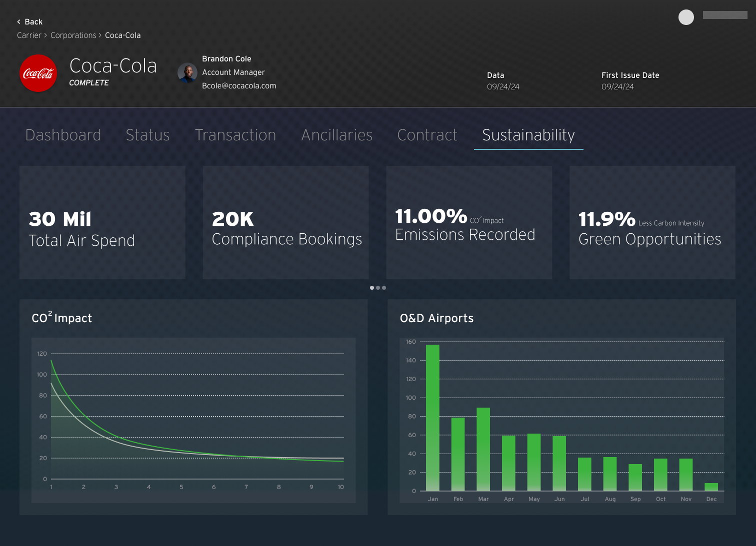Click the O&D Airports chart title
Viewport: 756px width, 546px height.
pos(437,318)
